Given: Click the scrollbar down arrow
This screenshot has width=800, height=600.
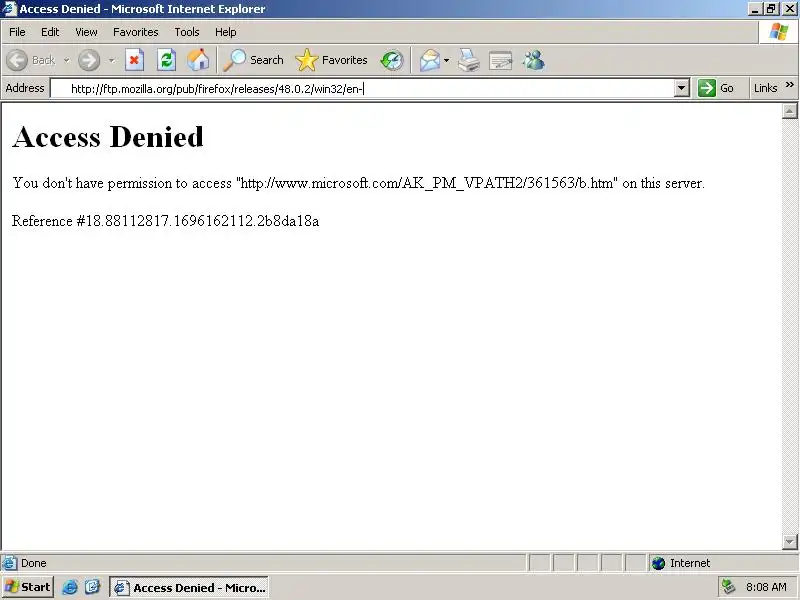Looking at the screenshot, I should [789, 541].
